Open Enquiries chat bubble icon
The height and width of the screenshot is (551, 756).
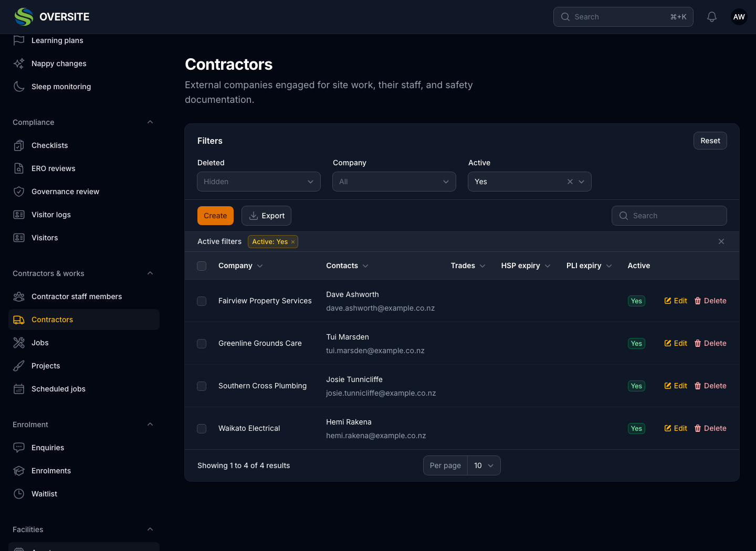pyautogui.click(x=19, y=448)
